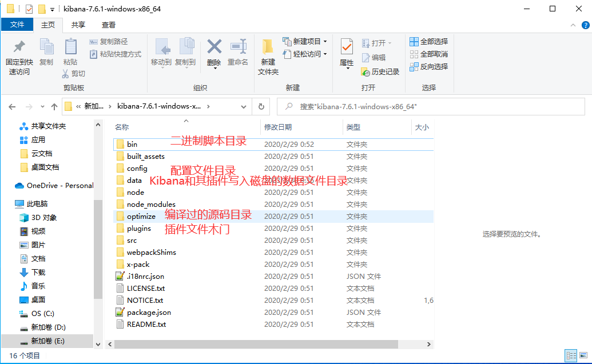Viewport: 592px width, 364px height.
Task: Click Paste shortcut (粘贴快捷方式)
Action: click(x=116, y=54)
